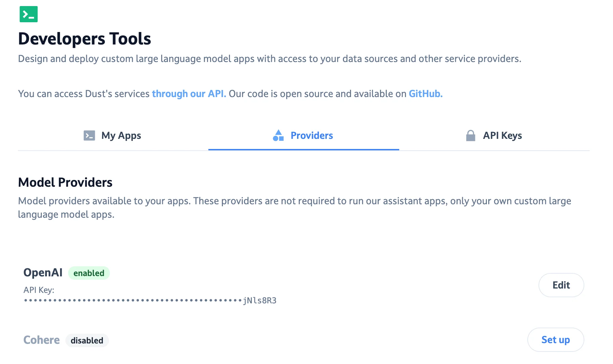
Task: Click the 'disabled' badge next to Cohere
Action: (x=87, y=340)
